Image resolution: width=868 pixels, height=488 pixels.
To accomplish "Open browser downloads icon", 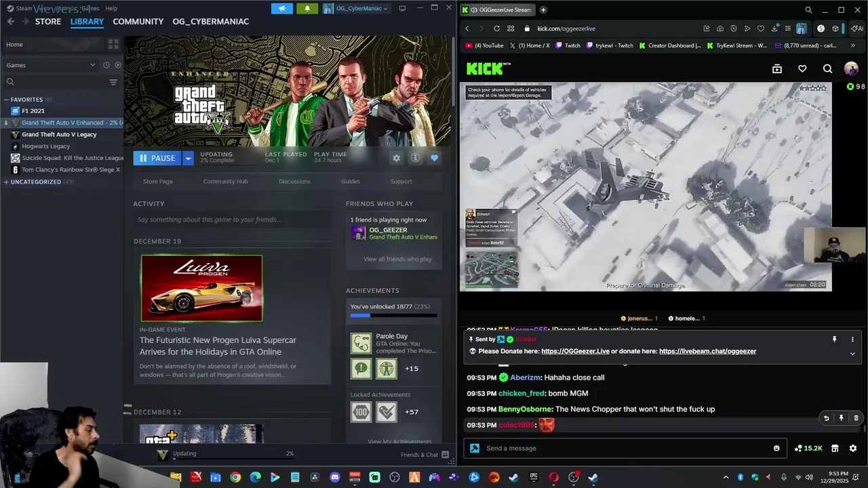I will point(774,28).
